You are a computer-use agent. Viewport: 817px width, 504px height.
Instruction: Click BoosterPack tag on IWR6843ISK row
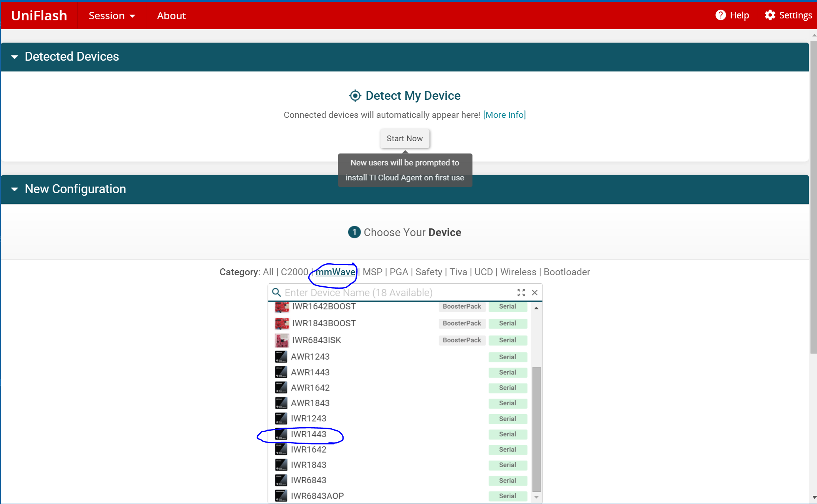point(462,340)
